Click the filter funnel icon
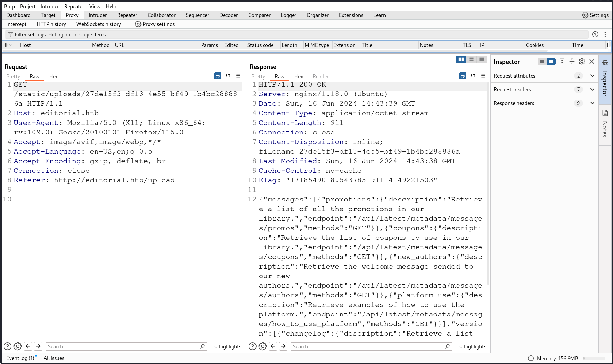The width and height of the screenshot is (613, 364). coord(11,34)
